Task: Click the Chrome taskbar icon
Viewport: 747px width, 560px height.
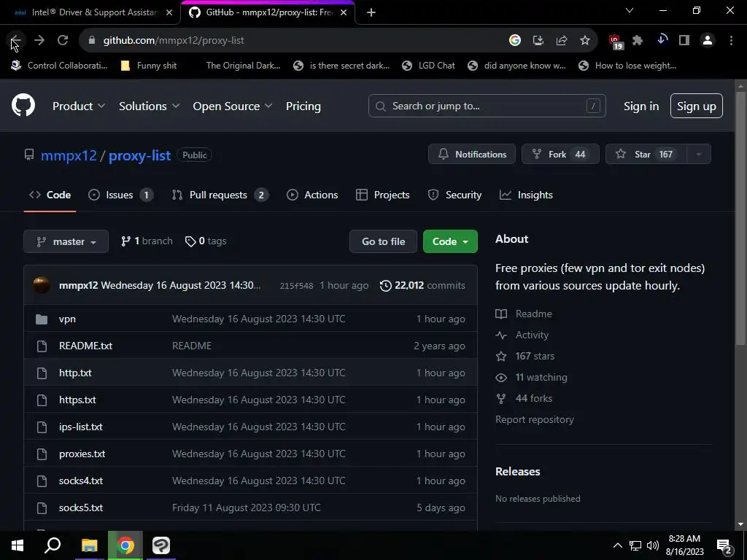Action: pos(125,545)
